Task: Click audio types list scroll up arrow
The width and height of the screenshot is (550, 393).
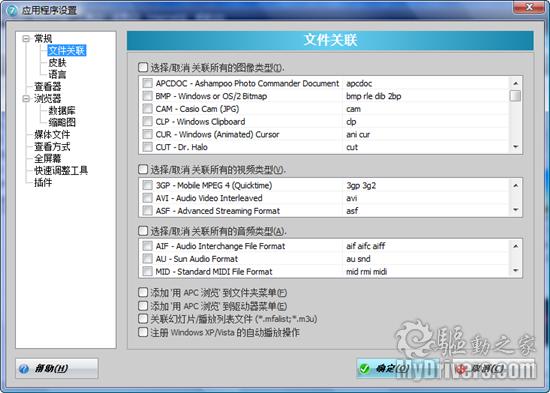Action: [515, 246]
